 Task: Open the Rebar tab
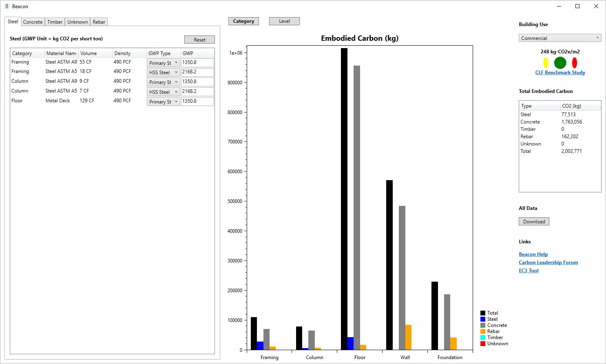click(x=99, y=22)
